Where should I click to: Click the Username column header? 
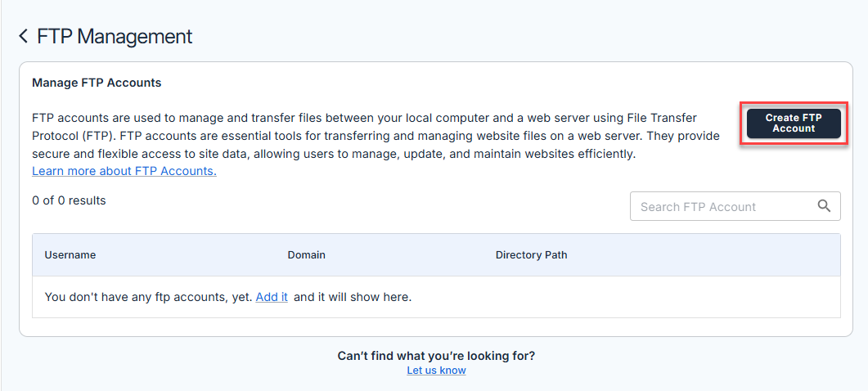[70, 255]
